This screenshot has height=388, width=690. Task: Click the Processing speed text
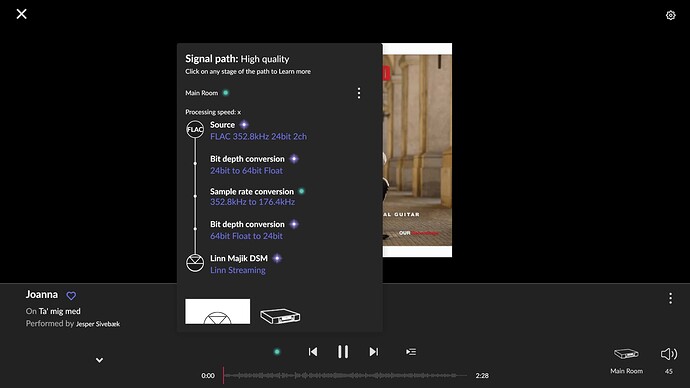click(213, 112)
